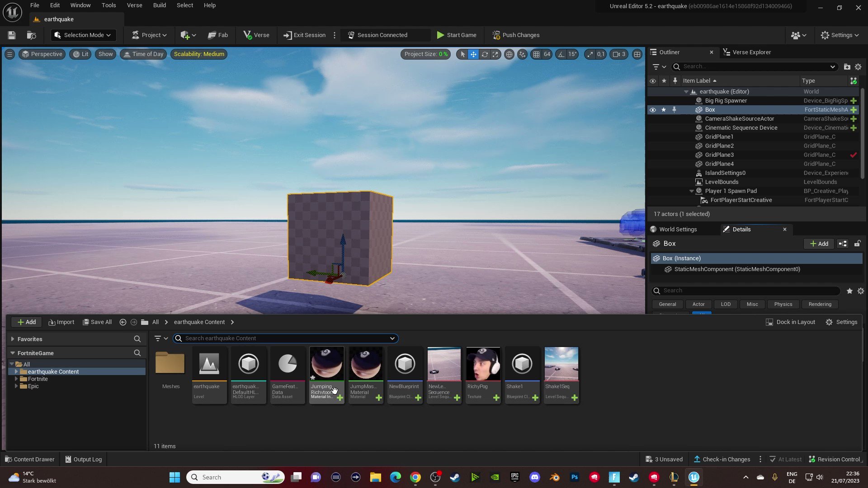Open the Build menu

pos(159,5)
